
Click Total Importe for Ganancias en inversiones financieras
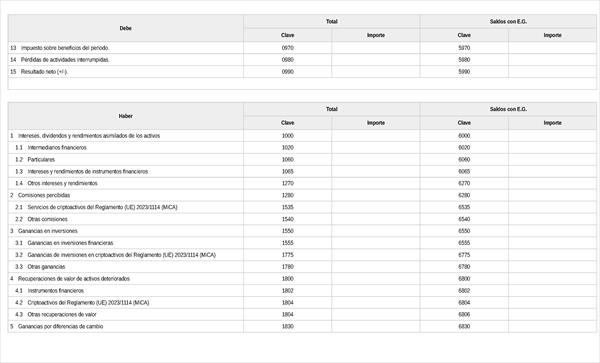point(376,243)
